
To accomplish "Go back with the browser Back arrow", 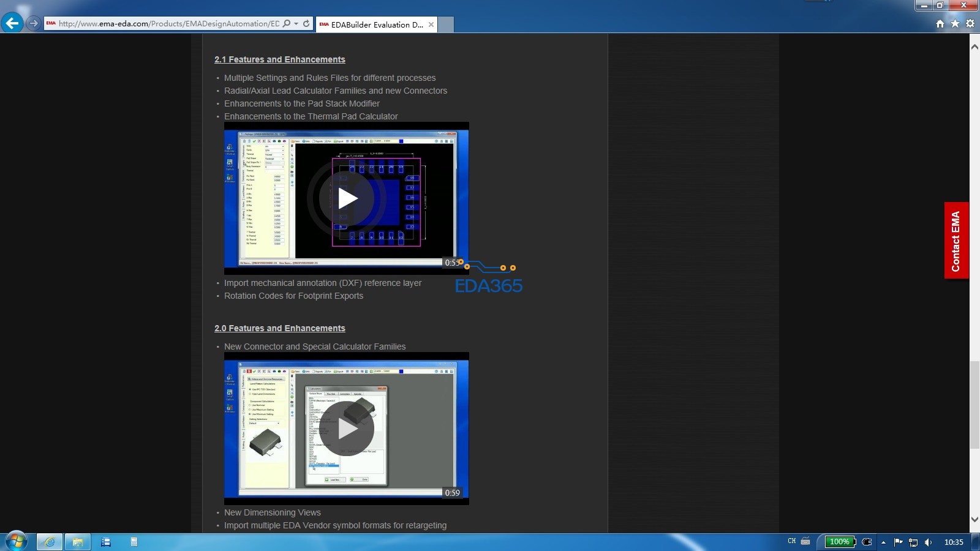I will pyautogui.click(x=12, y=23).
